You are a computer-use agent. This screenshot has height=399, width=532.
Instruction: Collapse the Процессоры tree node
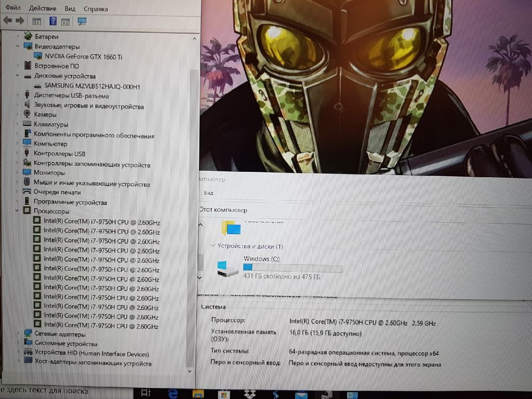(x=18, y=211)
